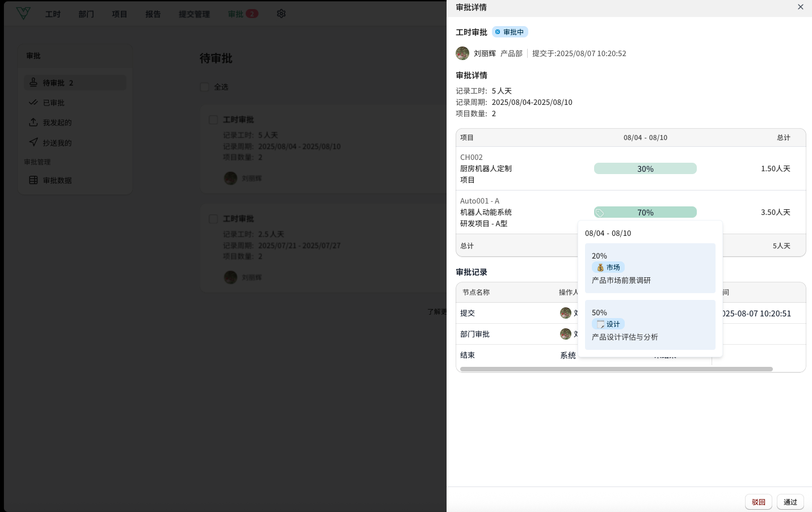Click the 审批中 status badge
Viewport: 812px width, 512px height.
pos(510,32)
